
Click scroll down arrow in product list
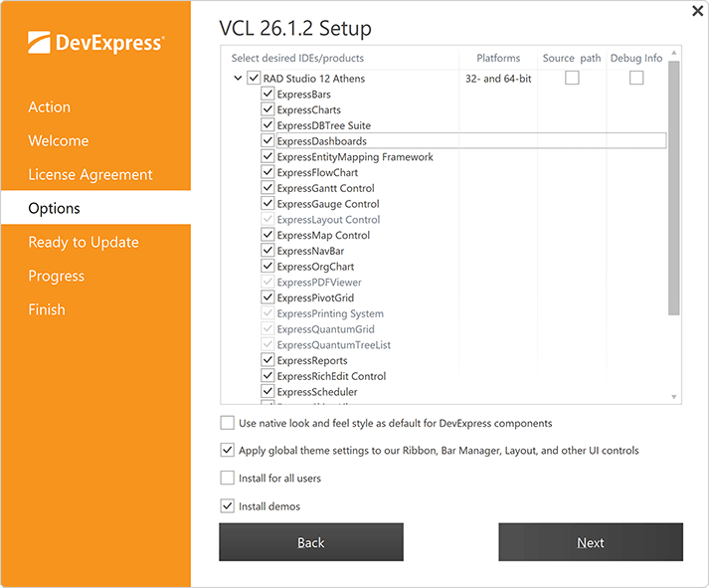(x=674, y=397)
